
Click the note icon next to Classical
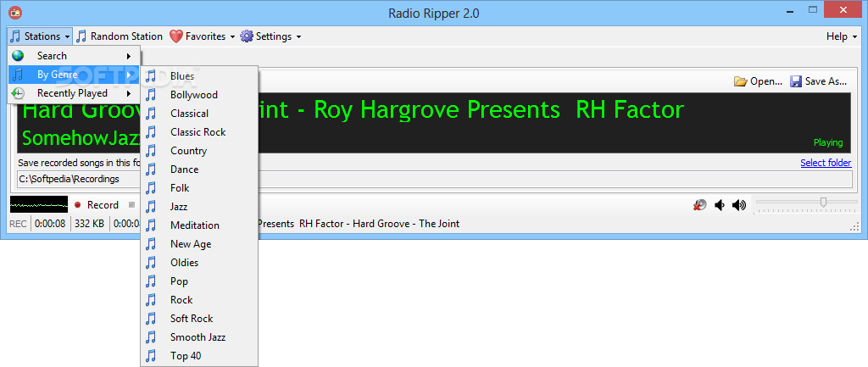(x=151, y=114)
